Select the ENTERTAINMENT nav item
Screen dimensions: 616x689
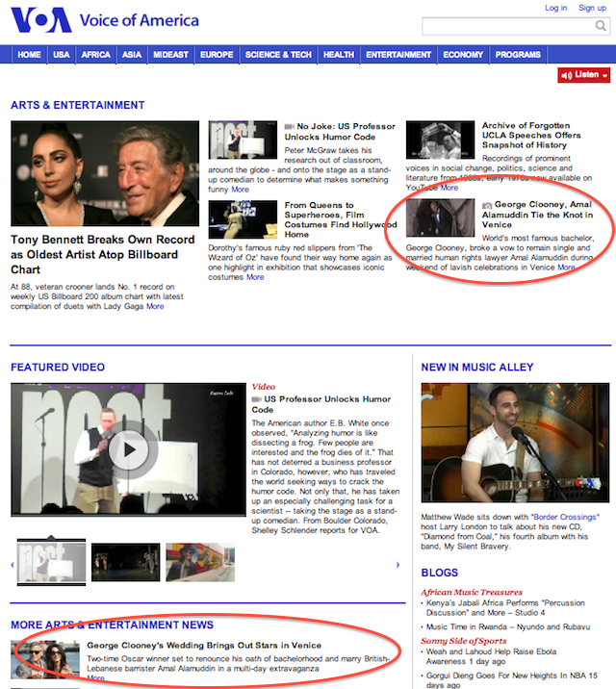click(398, 55)
